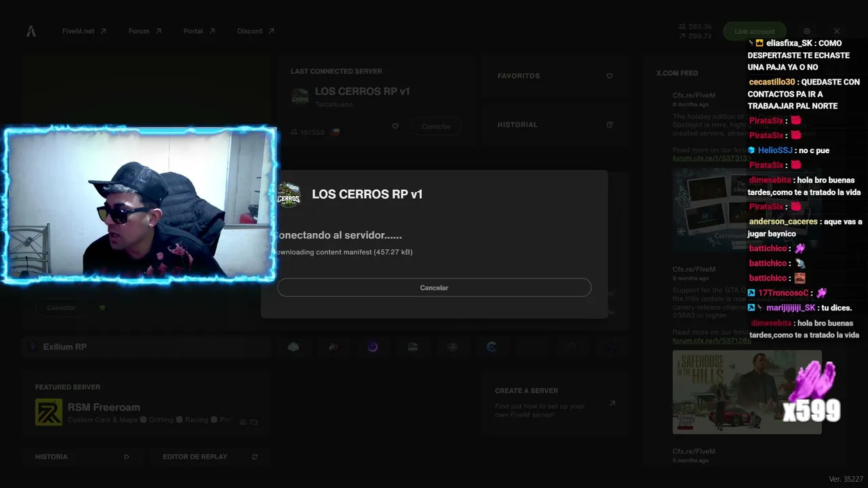Viewport: 868px width, 488px height.
Task: Click the FiveM logo in the top bar
Action: [x=31, y=31]
